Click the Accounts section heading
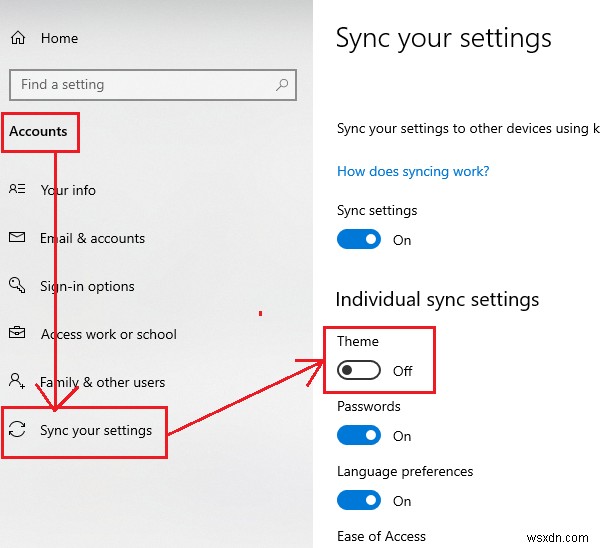600x548 pixels. [38, 131]
